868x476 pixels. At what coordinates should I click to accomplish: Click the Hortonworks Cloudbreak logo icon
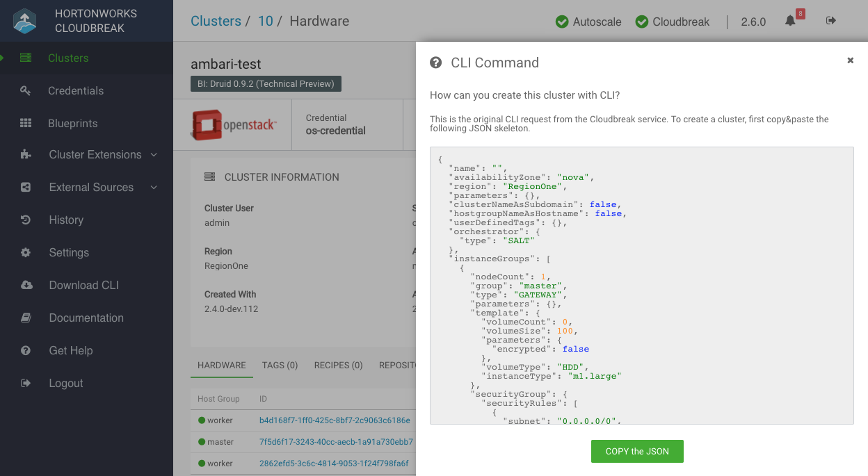[x=25, y=21]
